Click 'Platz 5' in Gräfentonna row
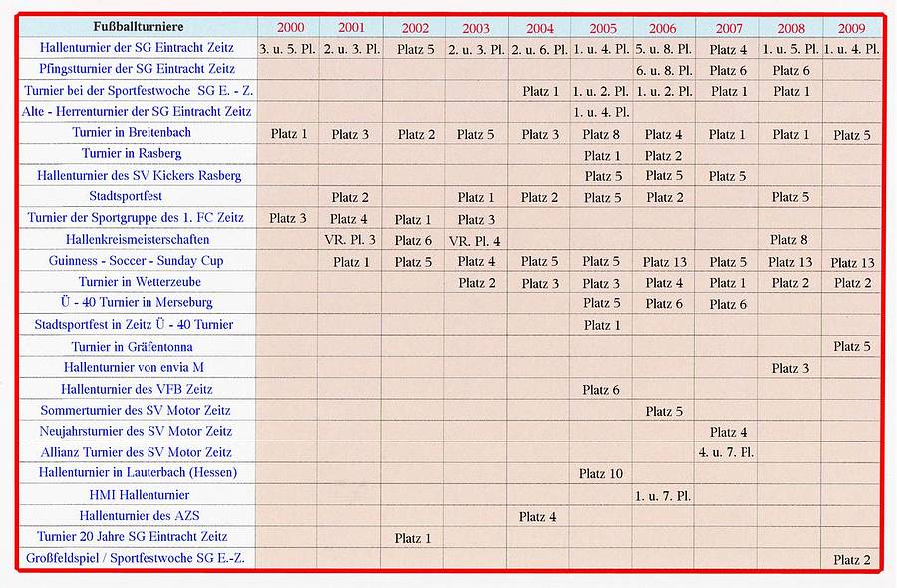Image resolution: width=897 pixels, height=588 pixels. [x=852, y=347]
